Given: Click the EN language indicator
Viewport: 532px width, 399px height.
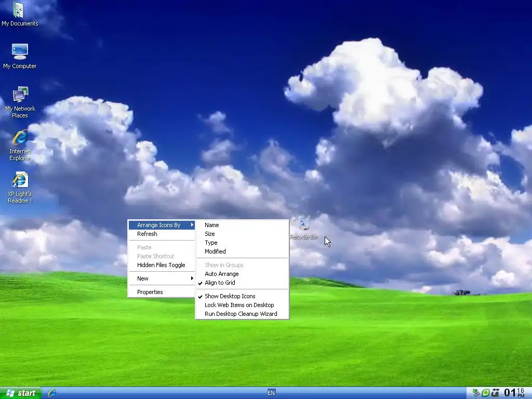Looking at the screenshot, I should pos(271,393).
